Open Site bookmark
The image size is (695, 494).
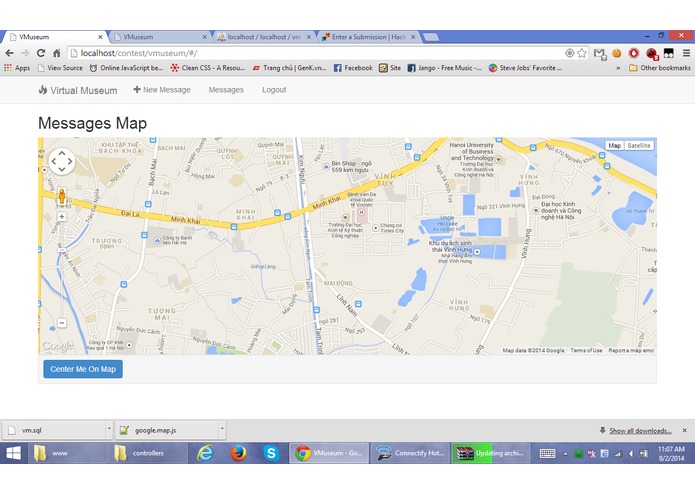tap(390, 68)
